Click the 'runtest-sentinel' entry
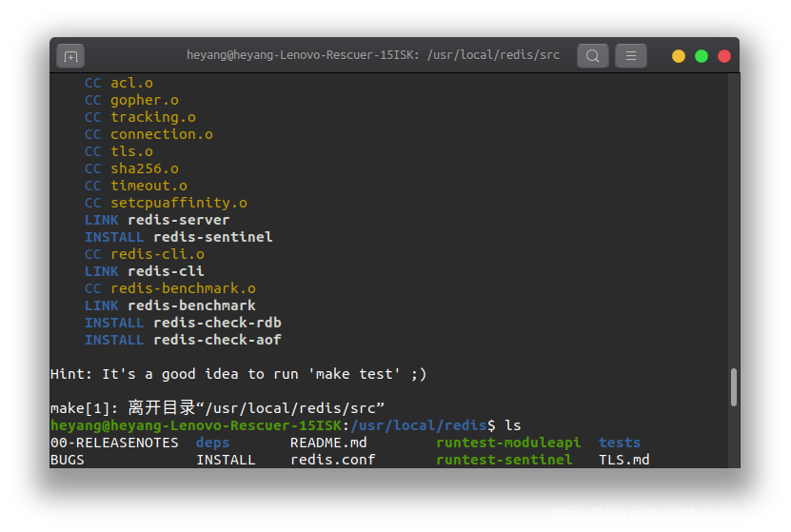 point(504,460)
